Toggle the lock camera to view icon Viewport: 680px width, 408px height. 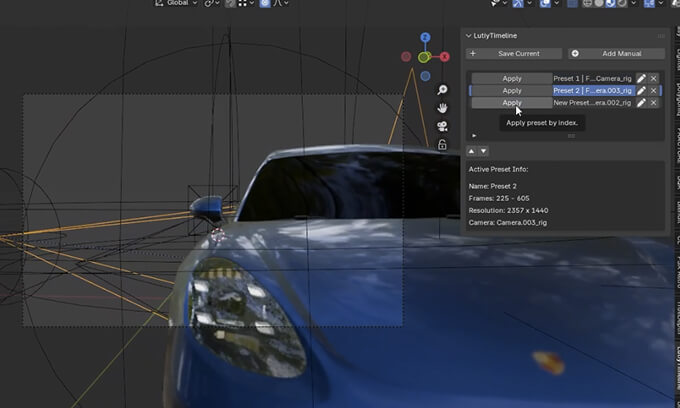[442, 144]
